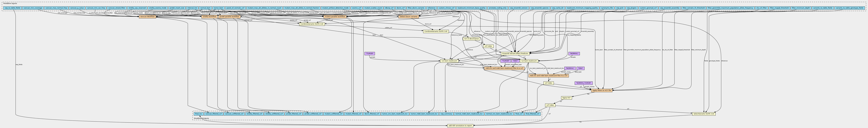
Task: Click the varscan_filtered_vcf output node
Action: tap(214, 114)
